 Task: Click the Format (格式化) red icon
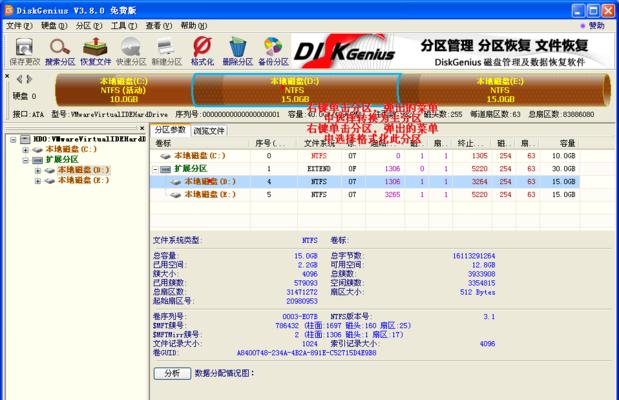pos(202,51)
